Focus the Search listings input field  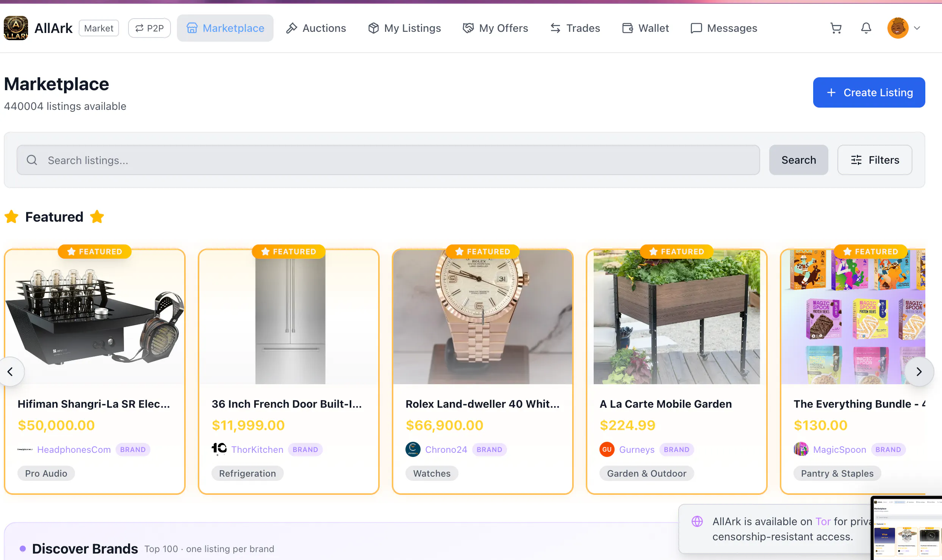click(x=388, y=160)
